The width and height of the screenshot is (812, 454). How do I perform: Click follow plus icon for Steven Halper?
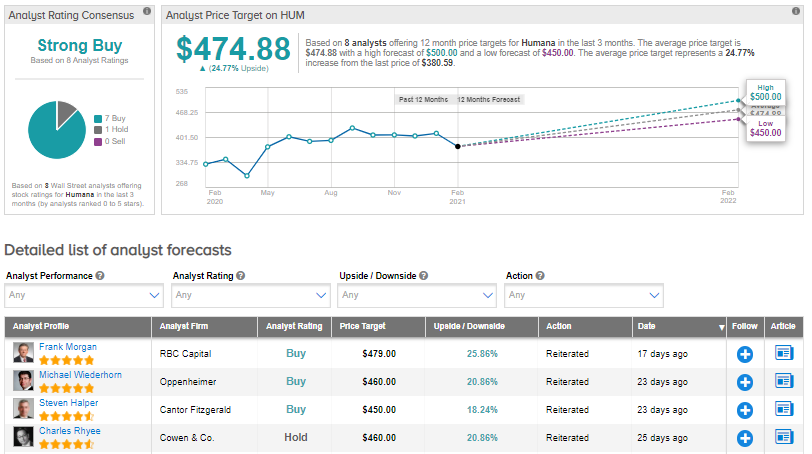pos(744,409)
